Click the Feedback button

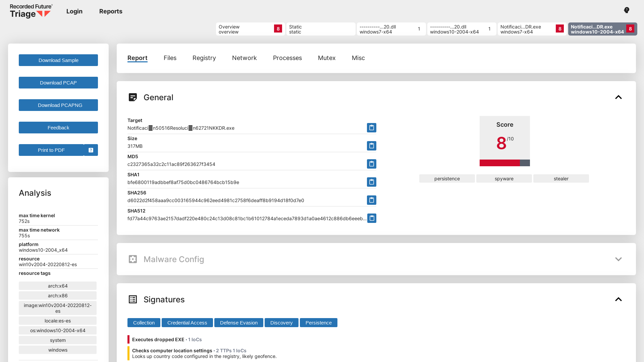(x=58, y=127)
